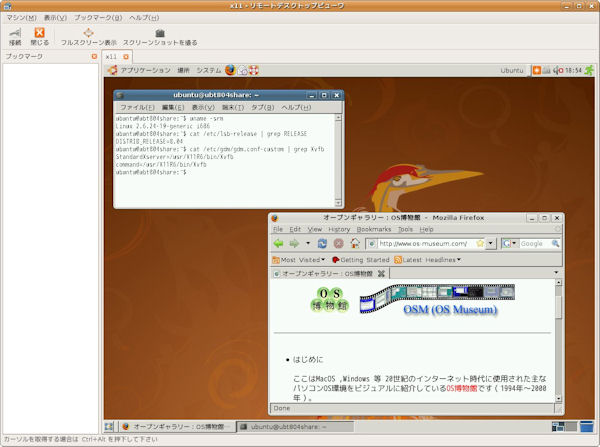Image resolution: width=600 pixels, height=447 pixels.
Task: Go to the Firefox Home page
Action: [x=355, y=243]
